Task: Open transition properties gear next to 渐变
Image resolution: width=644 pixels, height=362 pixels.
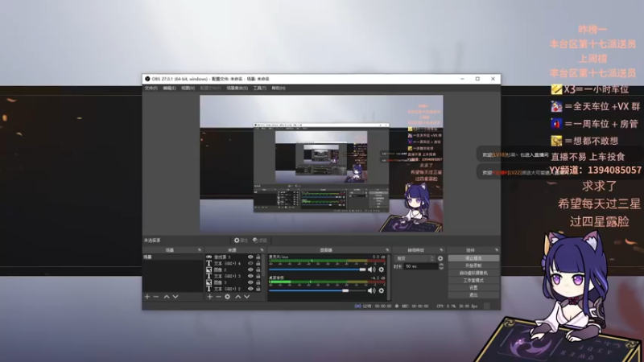Action: pos(440,258)
